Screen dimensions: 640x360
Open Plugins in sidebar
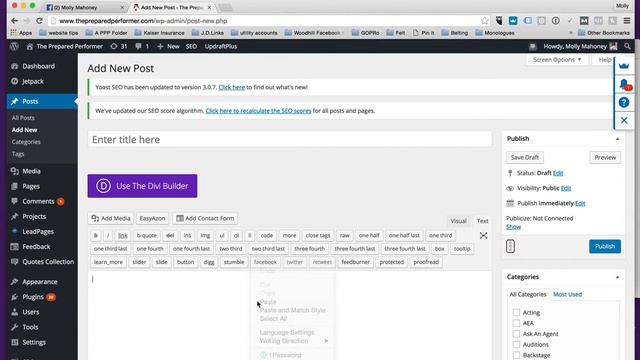(33, 297)
